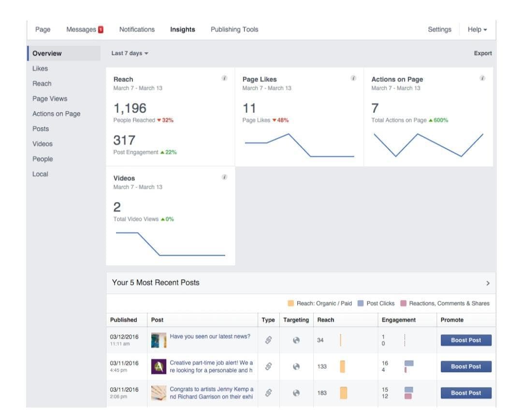
Task: Click the link-type icon for the latest news post
Action: tap(268, 340)
